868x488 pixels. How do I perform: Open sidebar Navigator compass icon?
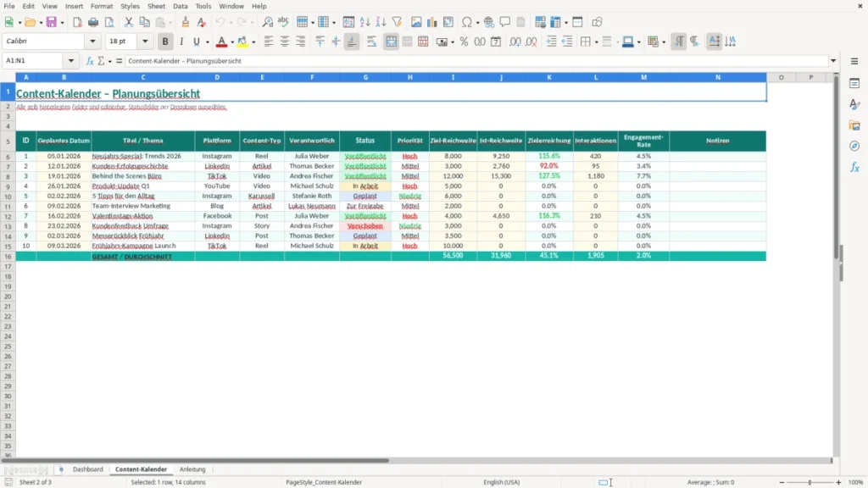click(x=854, y=146)
